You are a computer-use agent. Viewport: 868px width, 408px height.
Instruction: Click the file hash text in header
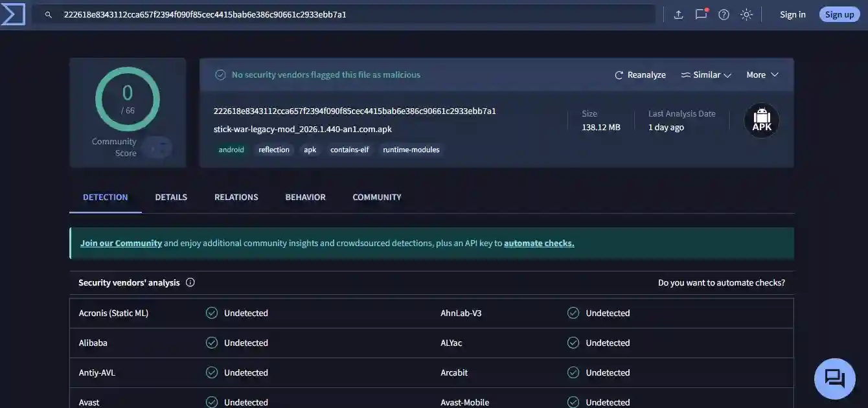355,111
